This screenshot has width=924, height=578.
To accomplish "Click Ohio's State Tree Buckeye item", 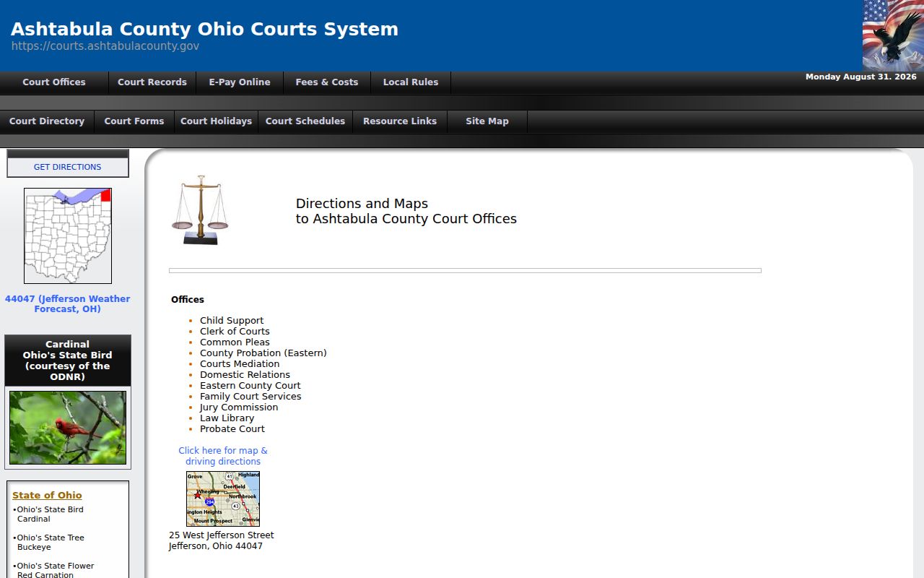I will (48, 543).
